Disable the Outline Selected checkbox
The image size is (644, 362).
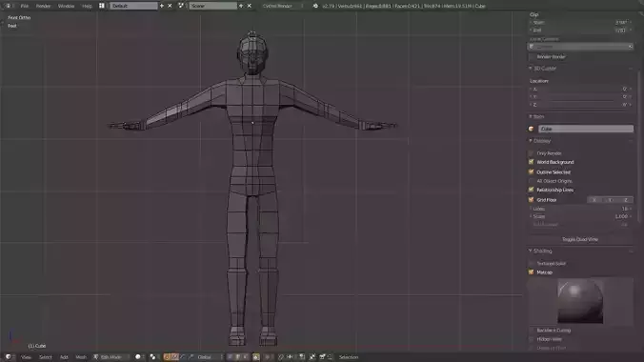(532, 171)
